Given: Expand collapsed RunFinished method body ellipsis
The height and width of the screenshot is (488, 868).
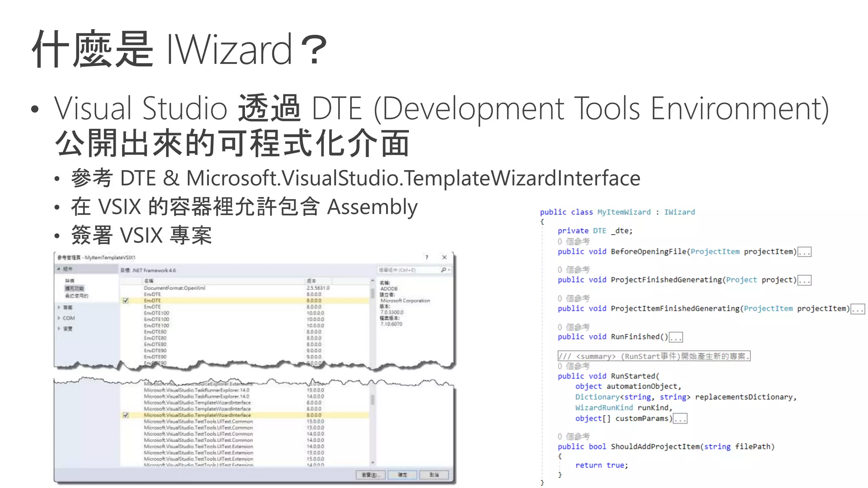Looking at the screenshot, I should [x=676, y=338].
